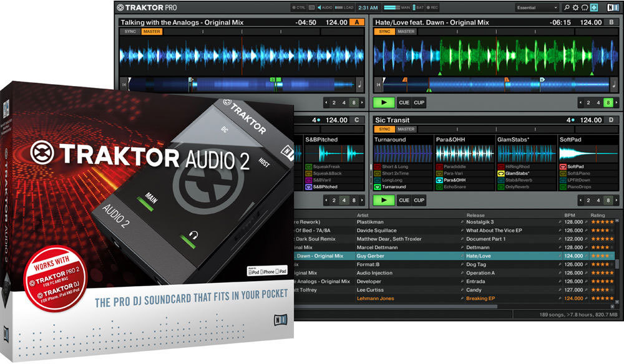Click the Release column header
624x364 pixels.
[x=475, y=213]
